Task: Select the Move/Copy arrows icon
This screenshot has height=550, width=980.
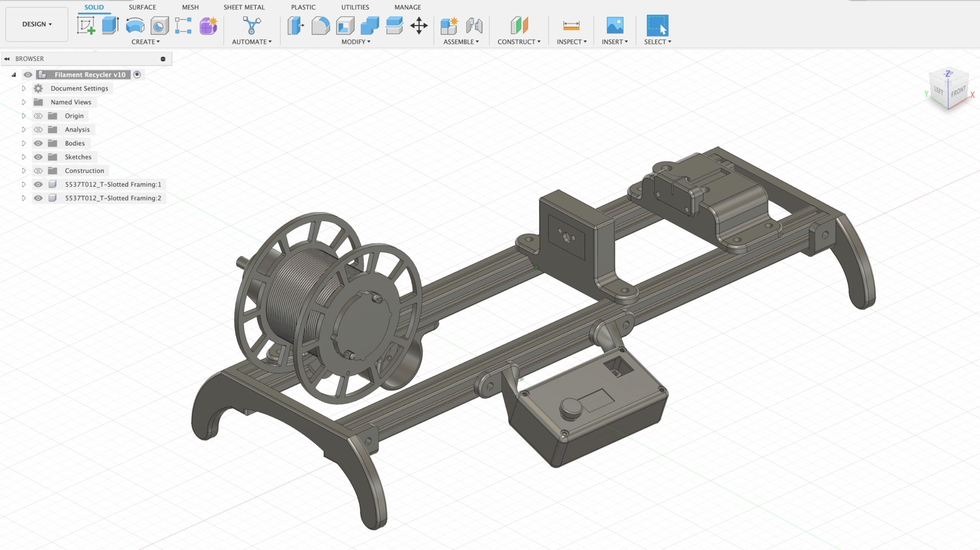Action: tap(419, 26)
